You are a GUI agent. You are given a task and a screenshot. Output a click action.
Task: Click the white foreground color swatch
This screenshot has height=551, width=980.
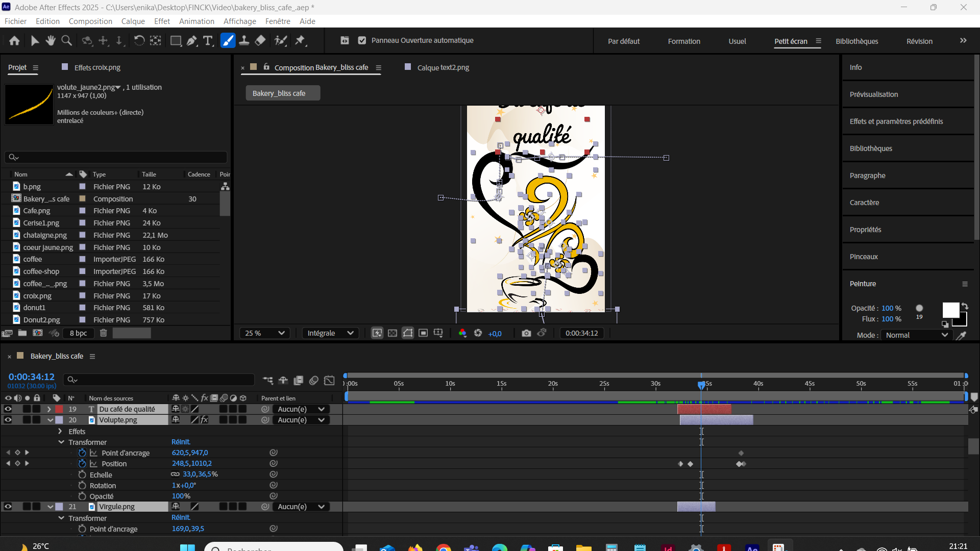pyautogui.click(x=950, y=310)
